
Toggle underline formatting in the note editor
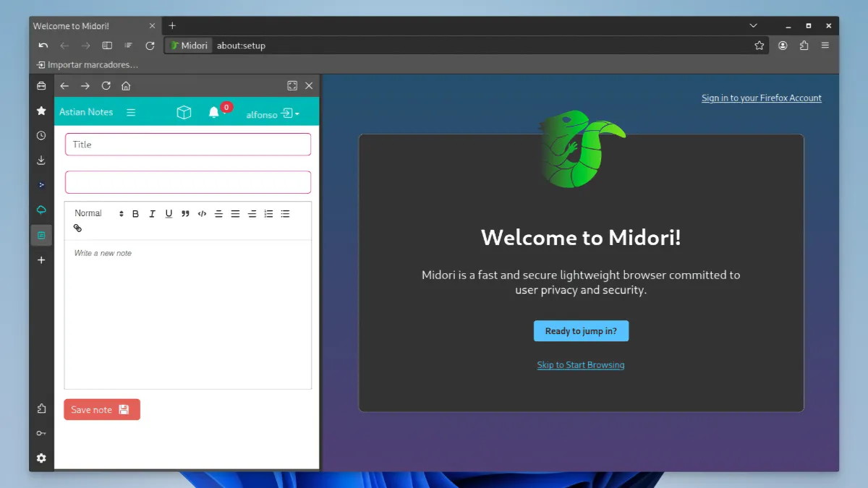click(169, 213)
